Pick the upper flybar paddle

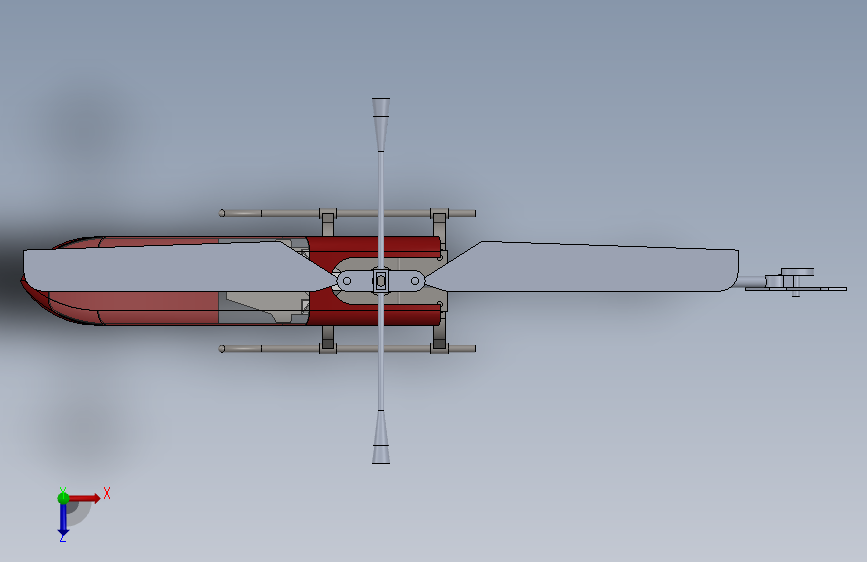[x=381, y=124]
